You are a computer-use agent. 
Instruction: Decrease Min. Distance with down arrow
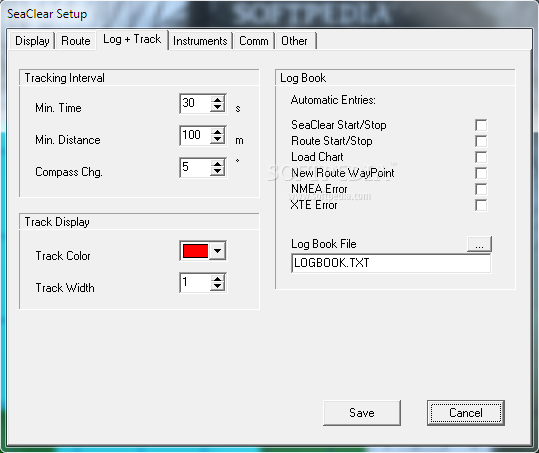218,139
